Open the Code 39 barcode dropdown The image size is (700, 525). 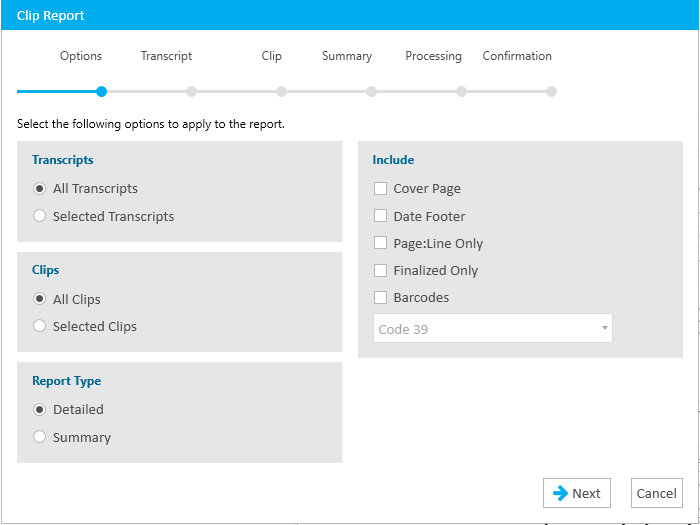493,329
